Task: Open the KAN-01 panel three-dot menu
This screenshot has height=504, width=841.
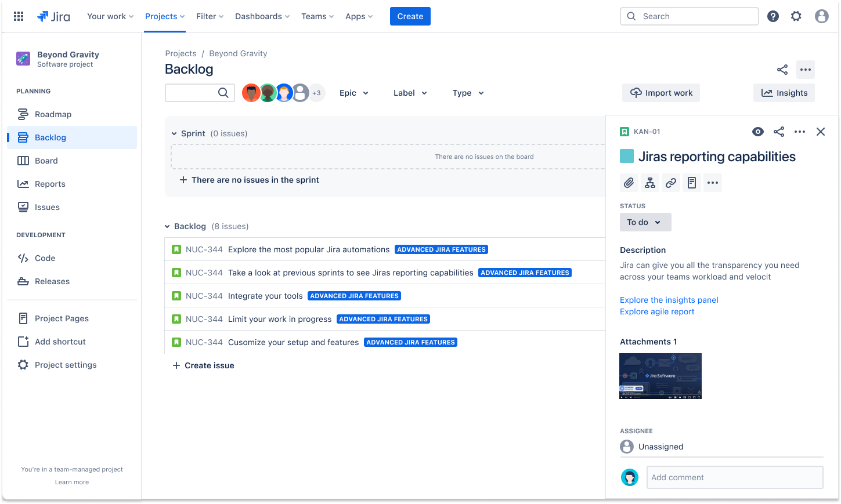Action: tap(800, 132)
